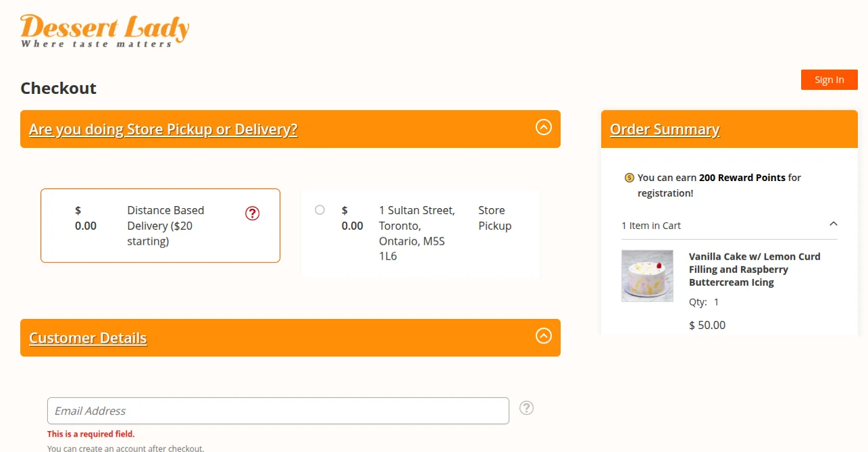Image resolution: width=868 pixels, height=452 pixels.
Task: Click the Vanilla Cake product name
Action: (754, 269)
